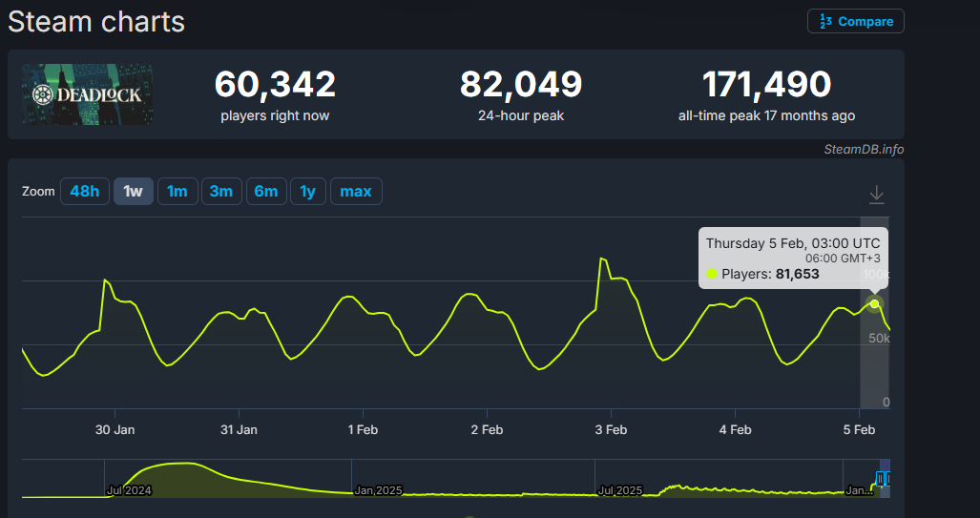Click the 1 Feb axis label
Viewport: 980px width, 518px height.
point(363,430)
